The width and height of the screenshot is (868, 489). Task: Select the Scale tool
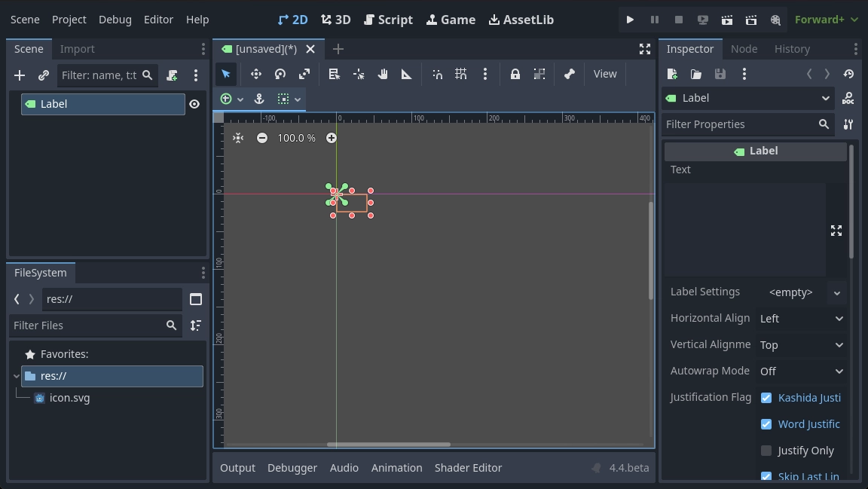click(304, 74)
